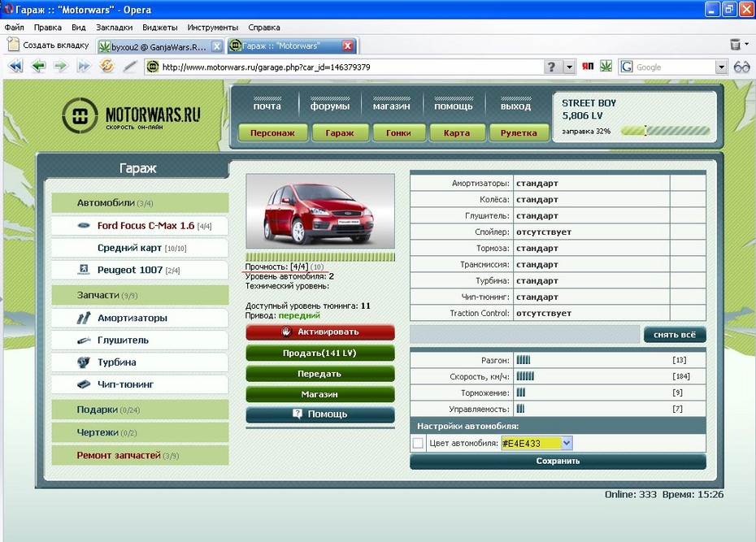Viewport: 756px width, 542px height.
Task: Open the Виджеты menu
Action: 159,28
